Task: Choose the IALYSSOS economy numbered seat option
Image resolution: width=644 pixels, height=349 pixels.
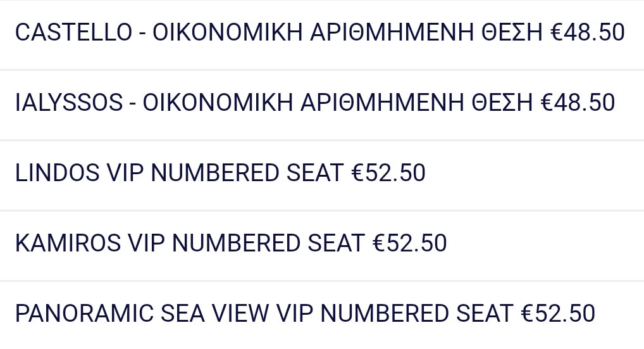Action: click(x=322, y=105)
